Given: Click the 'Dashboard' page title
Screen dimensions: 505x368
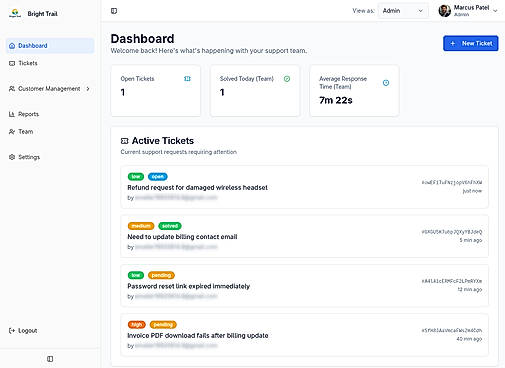Looking at the screenshot, I should pos(142,39).
